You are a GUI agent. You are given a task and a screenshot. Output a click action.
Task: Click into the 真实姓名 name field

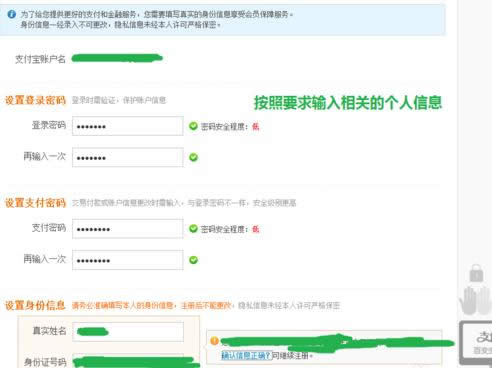tap(128, 332)
